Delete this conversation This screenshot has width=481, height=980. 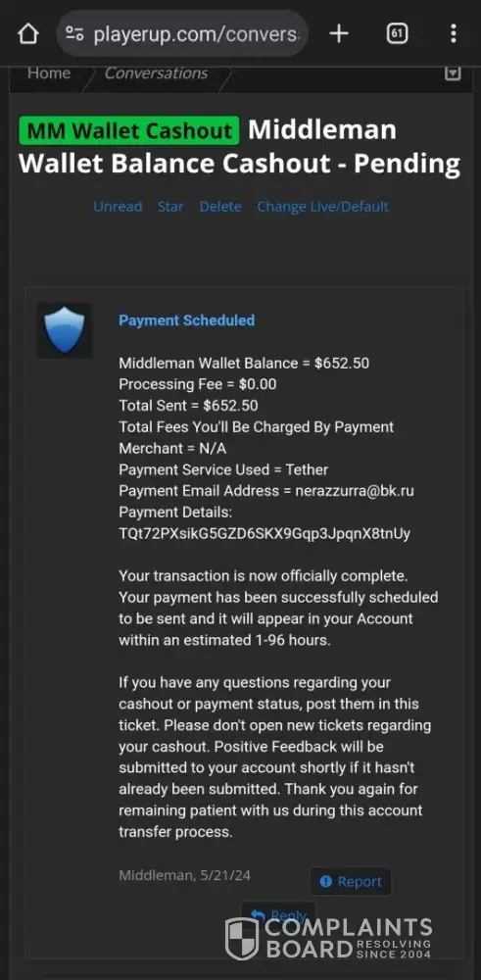click(x=220, y=206)
